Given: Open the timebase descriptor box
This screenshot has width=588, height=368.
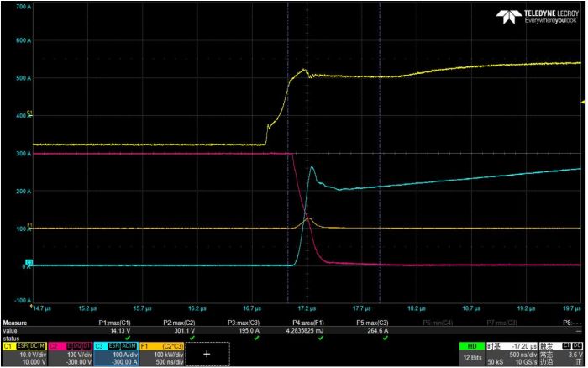Looking at the screenshot, I should (512, 354).
